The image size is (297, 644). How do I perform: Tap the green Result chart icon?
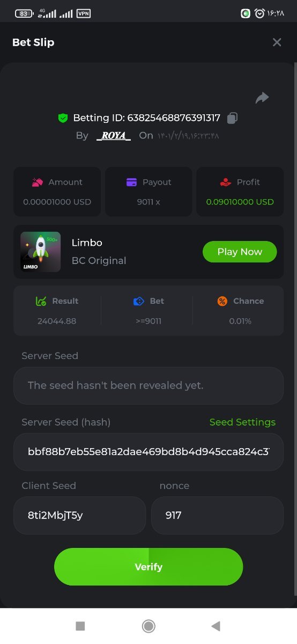[x=41, y=301]
